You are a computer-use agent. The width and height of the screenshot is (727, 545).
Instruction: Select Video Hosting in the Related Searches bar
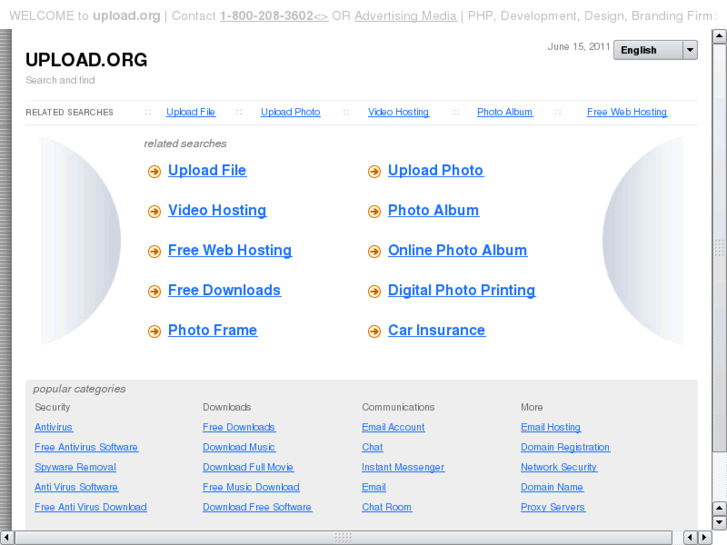[x=398, y=112]
